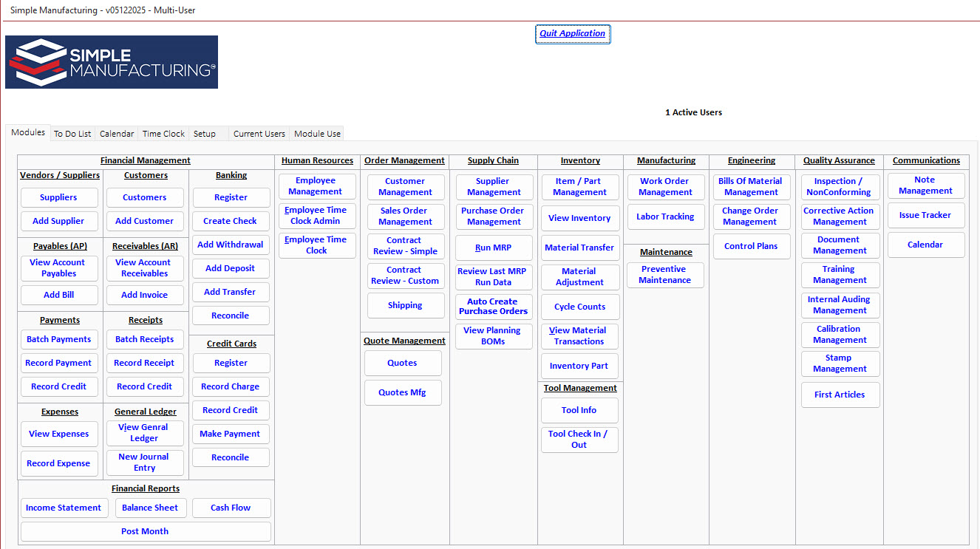Open Employee Time Clock
The height and width of the screenshot is (549, 980).
[317, 245]
